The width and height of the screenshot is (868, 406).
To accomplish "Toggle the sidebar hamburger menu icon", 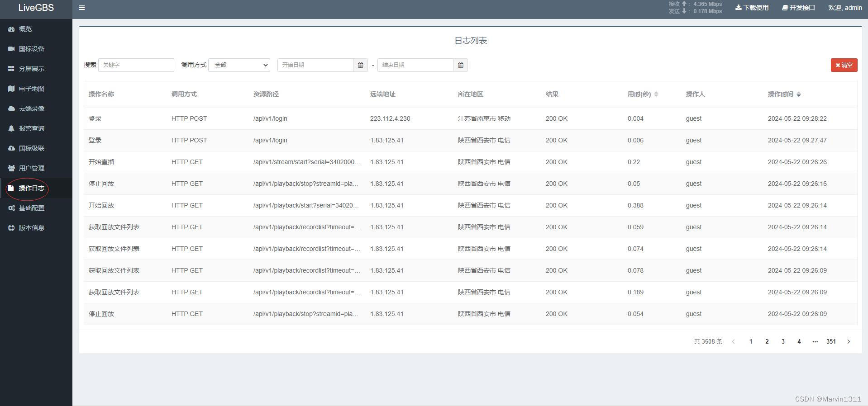I will pyautogui.click(x=82, y=8).
